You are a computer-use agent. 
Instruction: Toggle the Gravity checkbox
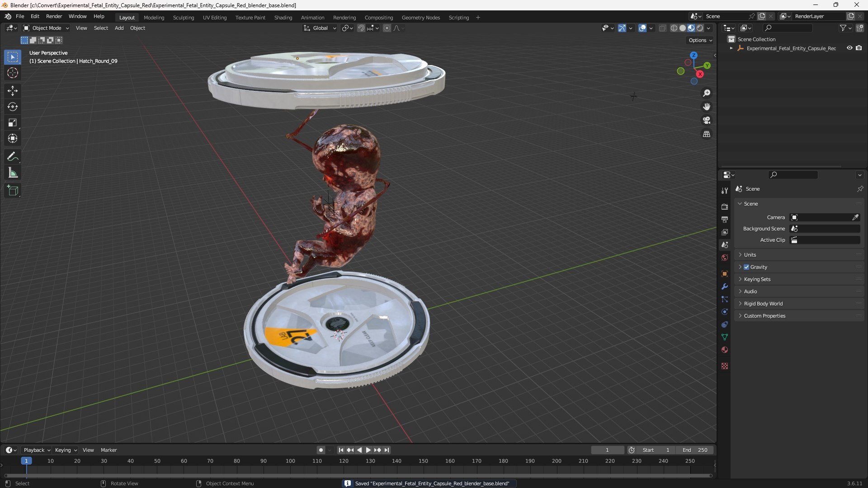pos(746,267)
